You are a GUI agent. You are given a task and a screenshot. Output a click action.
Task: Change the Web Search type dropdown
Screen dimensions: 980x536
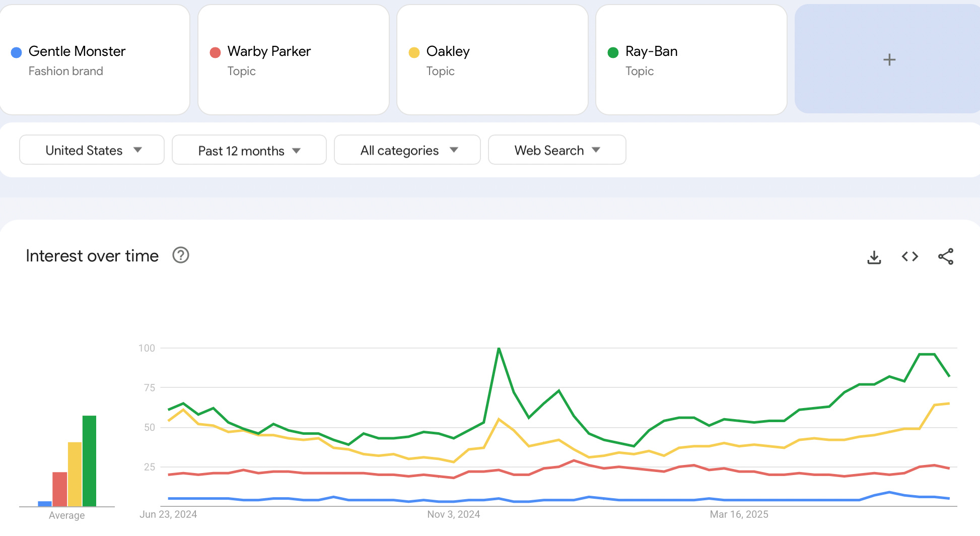pyautogui.click(x=557, y=150)
